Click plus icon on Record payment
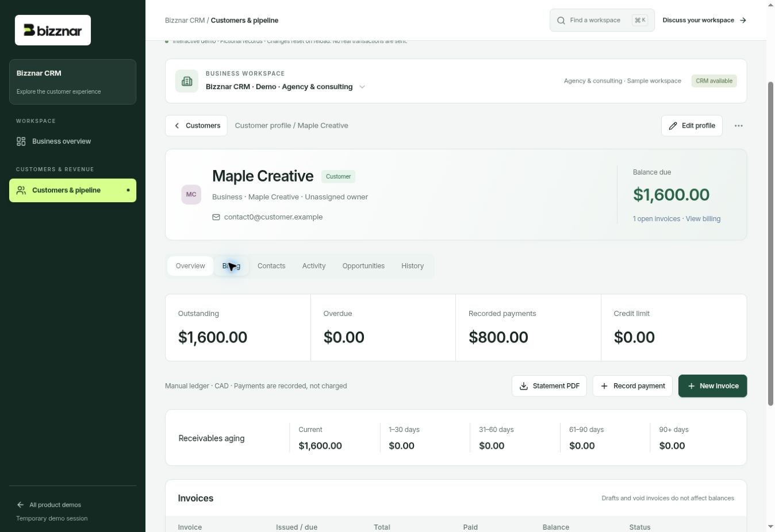Viewport: 775px width, 532px height. click(x=604, y=386)
